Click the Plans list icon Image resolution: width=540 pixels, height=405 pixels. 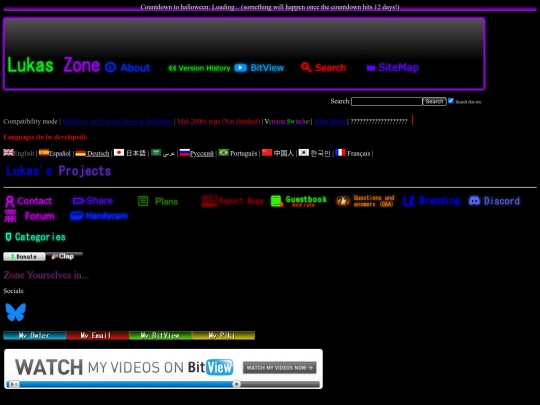[143, 201]
